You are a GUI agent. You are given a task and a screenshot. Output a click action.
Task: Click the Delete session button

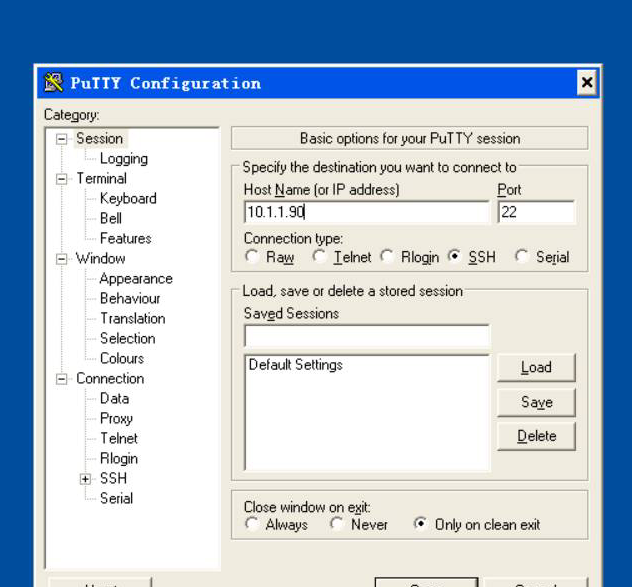536,436
